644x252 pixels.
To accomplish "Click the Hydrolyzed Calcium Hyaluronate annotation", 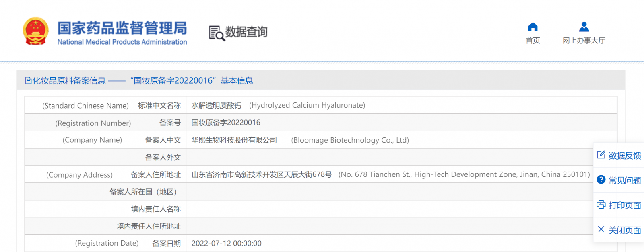I will tap(307, 105).
